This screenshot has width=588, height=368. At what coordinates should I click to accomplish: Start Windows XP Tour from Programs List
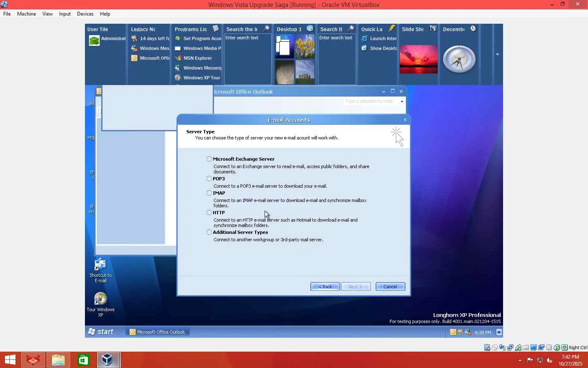point(197,78)
